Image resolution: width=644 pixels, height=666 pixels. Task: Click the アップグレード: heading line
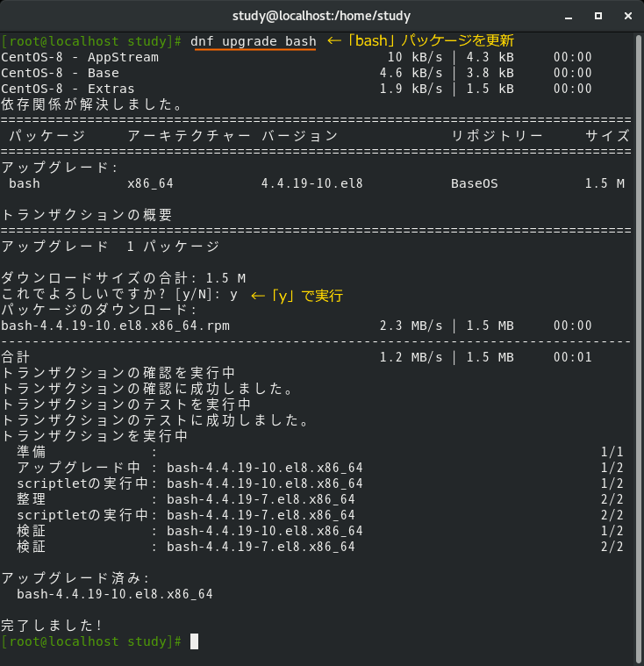[x=60, y=168]
